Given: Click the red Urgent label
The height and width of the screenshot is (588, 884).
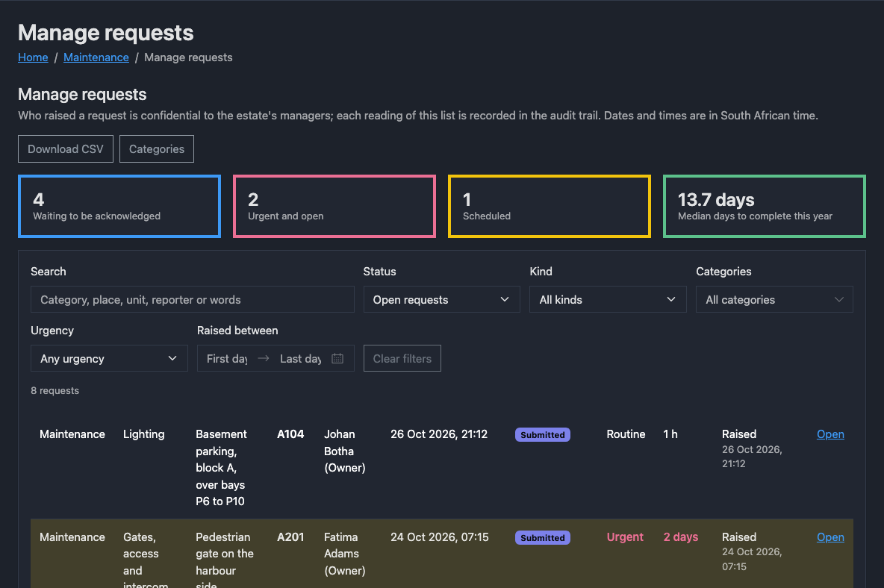Looking at the screenshot, I should point(625,537).
